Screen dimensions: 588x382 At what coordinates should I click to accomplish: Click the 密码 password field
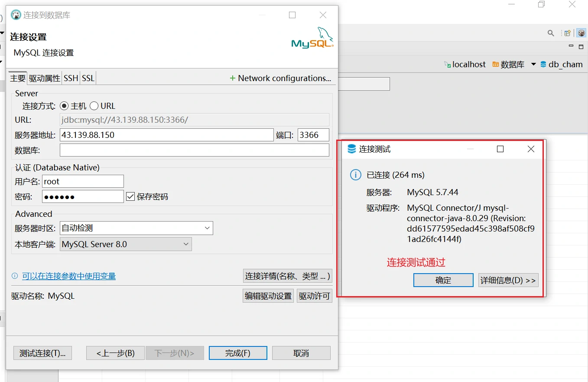point(83,196)
